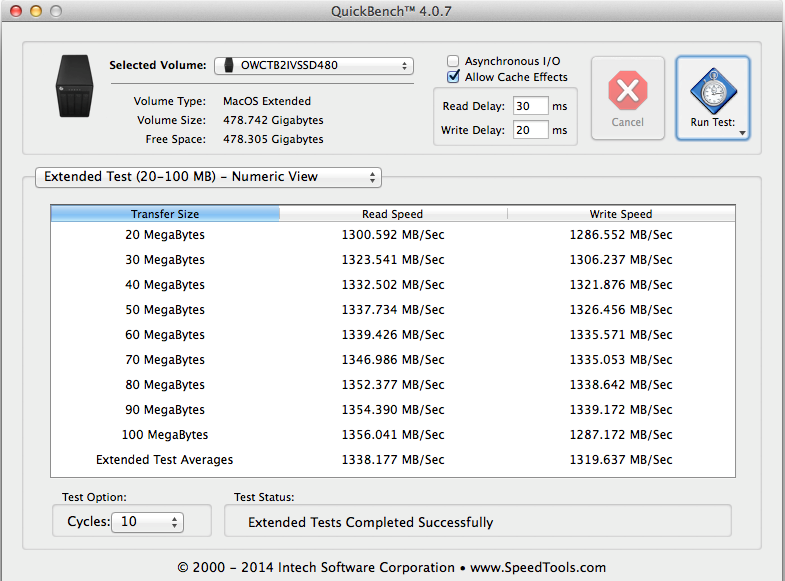
Task: Click the Read Delay input field
Action: pyautogui.click(x=530, y=106)
